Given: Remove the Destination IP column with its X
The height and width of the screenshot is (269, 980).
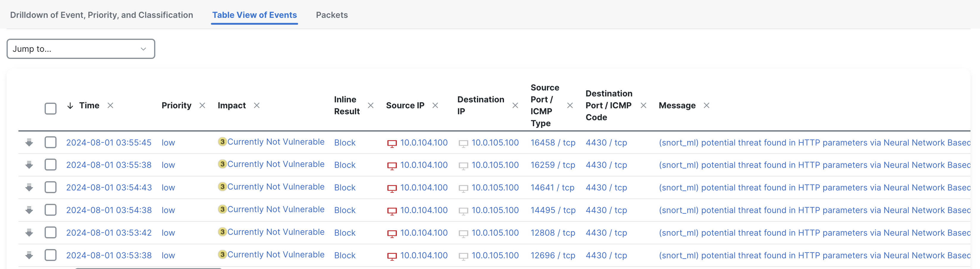Looking at the screenshot, I should click(515, 105).
